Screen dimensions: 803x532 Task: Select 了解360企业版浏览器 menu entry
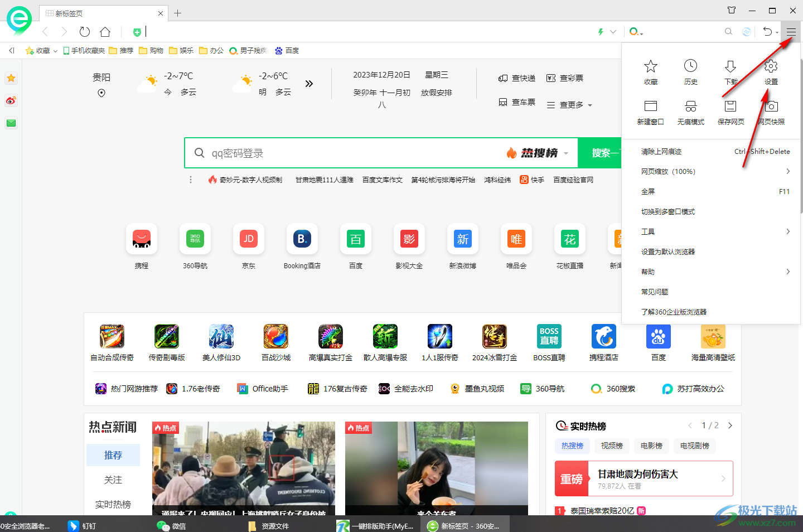[711, 312]
